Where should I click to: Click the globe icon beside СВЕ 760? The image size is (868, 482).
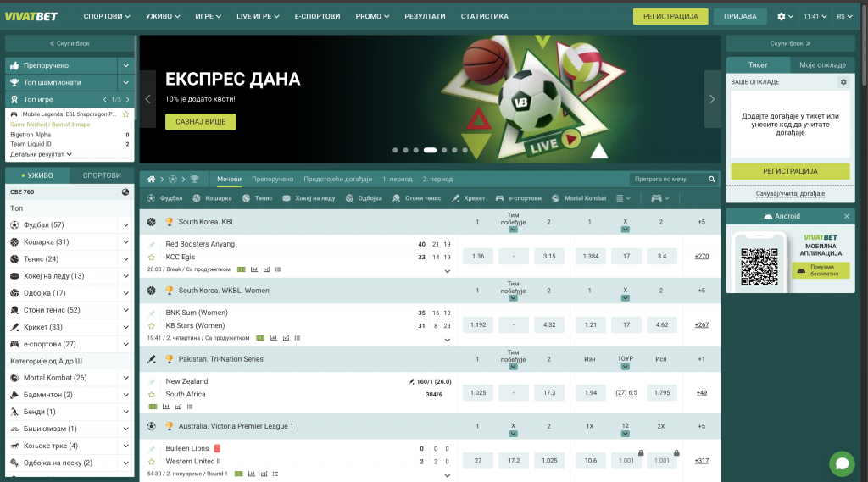pyautogui.click(x=125, y=192)
